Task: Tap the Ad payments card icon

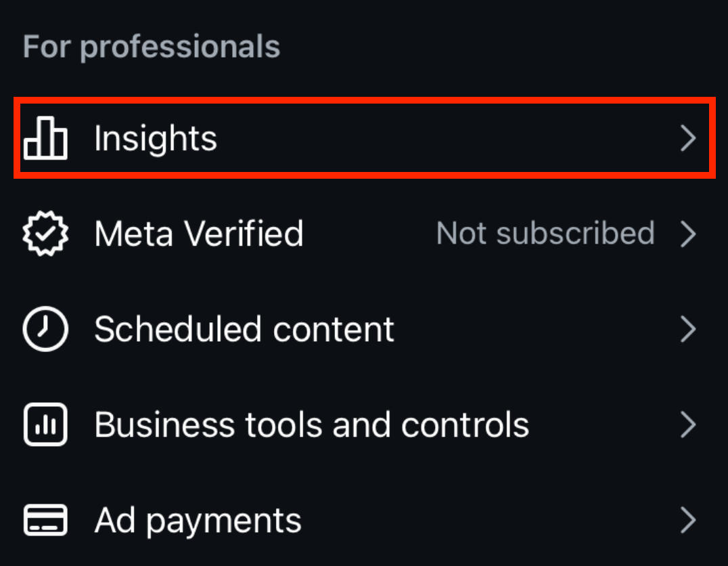Action: (x=45, y=521)
